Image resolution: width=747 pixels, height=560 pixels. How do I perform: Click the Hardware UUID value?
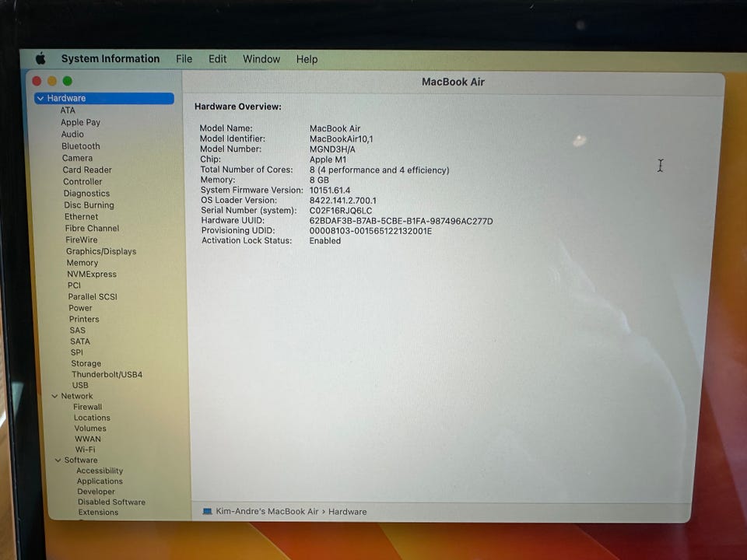click(x=402, y=221)
